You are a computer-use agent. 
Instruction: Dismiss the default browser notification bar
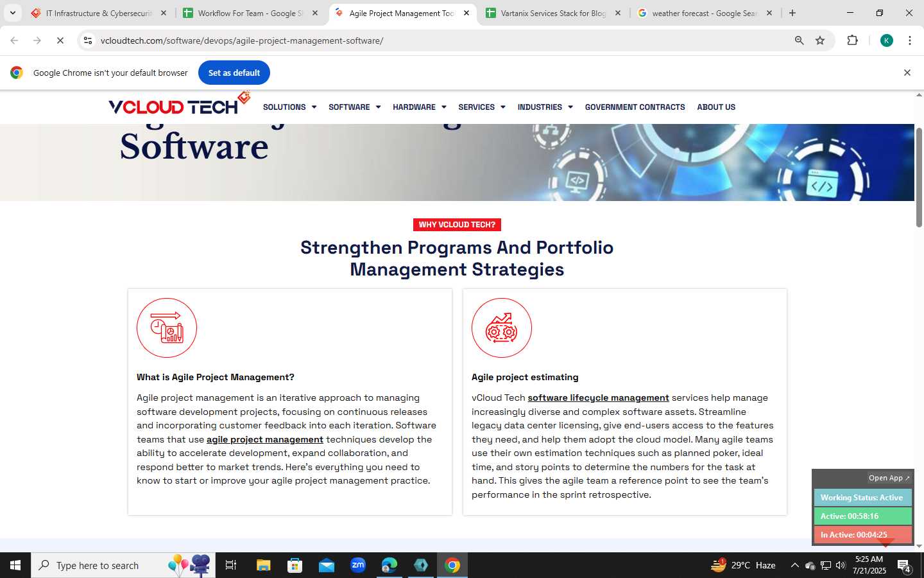tap(907, 73)
